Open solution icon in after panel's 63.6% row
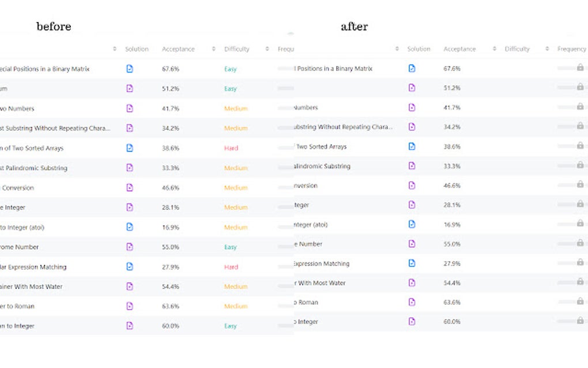The width and height of the screenshot is (588, 368). click(412, 302)
